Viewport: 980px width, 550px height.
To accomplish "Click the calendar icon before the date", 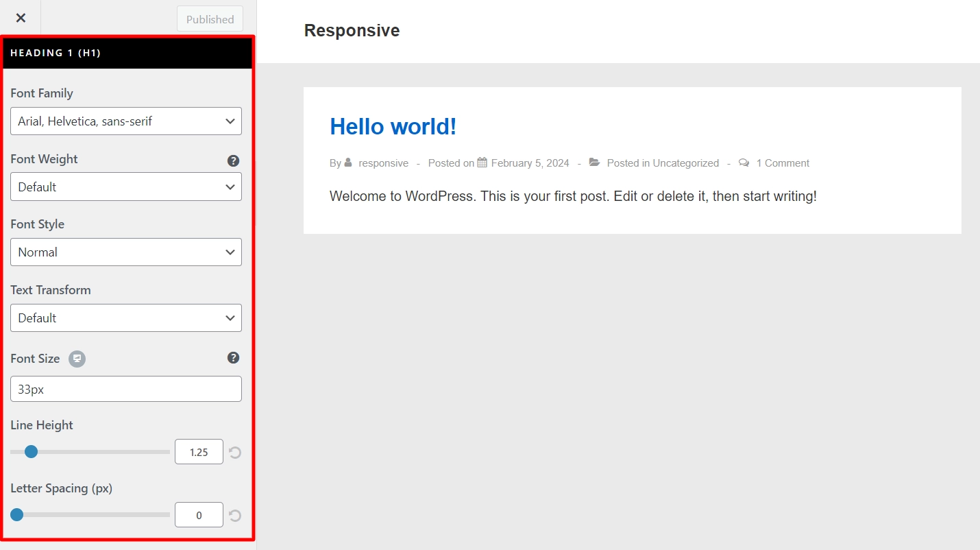I will 482,163.
